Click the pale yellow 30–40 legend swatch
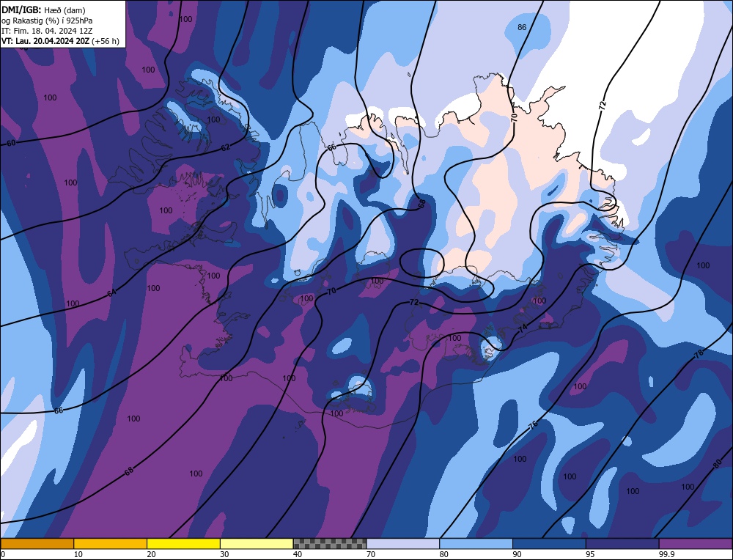 [257, 543]
